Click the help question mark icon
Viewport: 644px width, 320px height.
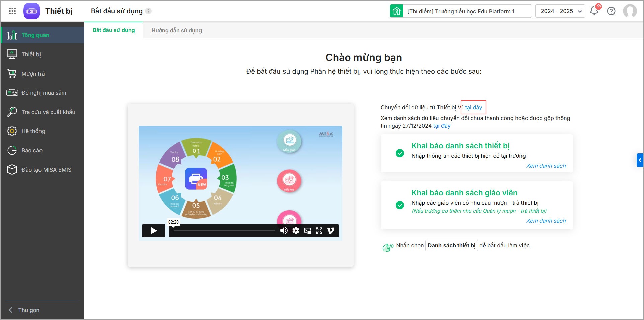[x=611, y=11]
